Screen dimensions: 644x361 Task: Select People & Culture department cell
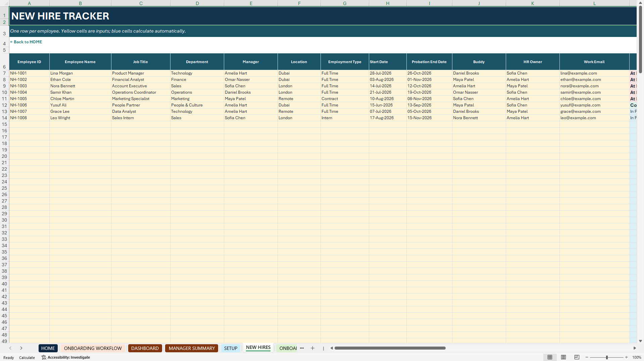click(x=197, y=105)
